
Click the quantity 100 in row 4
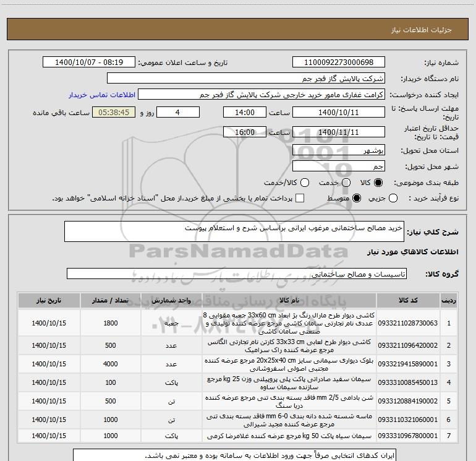(111, 382)
